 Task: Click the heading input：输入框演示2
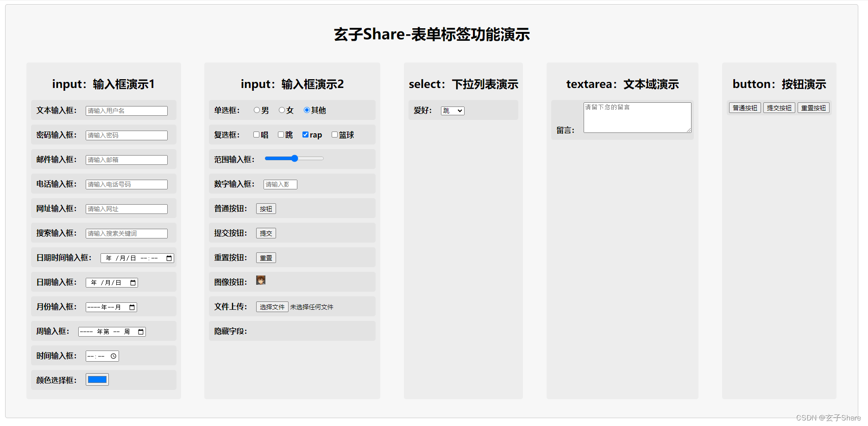[292, 84]
